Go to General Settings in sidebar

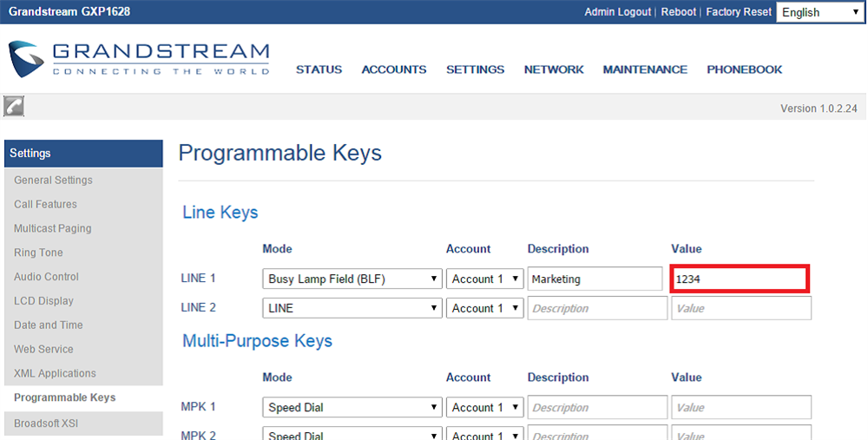click(53, 181)
